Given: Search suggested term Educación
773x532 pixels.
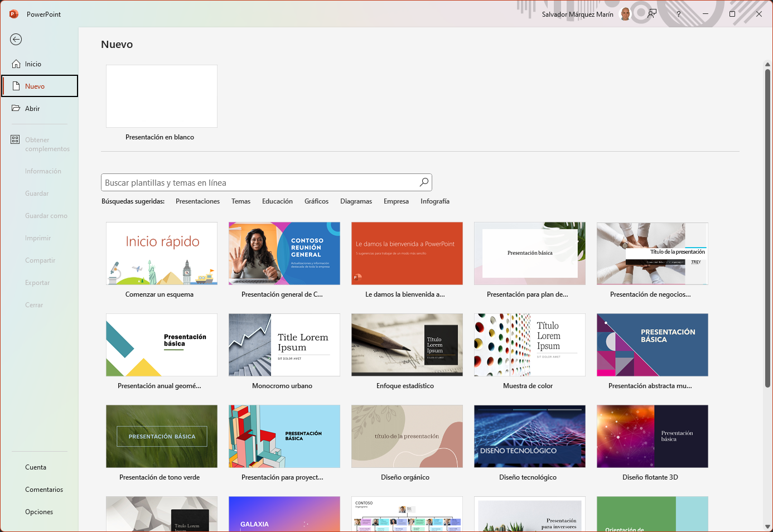Looking at the screenshot, I should 277,201.
